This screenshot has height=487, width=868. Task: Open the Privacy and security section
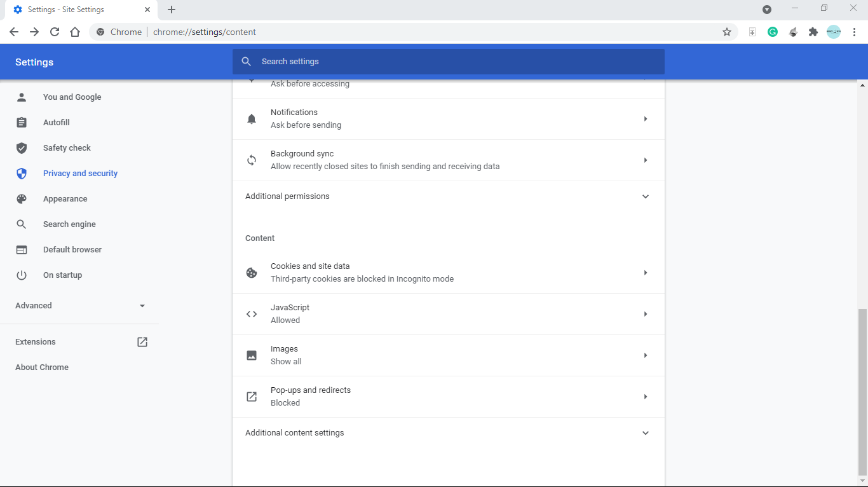point(80,174)
